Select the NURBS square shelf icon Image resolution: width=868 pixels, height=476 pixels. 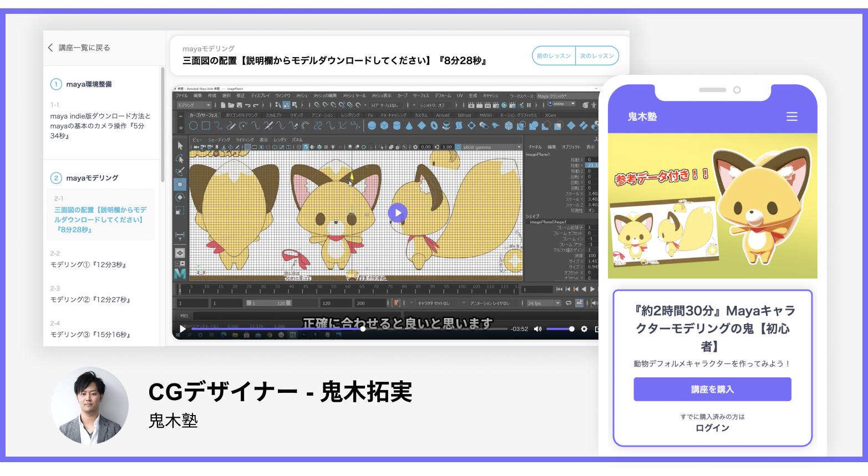206,126
